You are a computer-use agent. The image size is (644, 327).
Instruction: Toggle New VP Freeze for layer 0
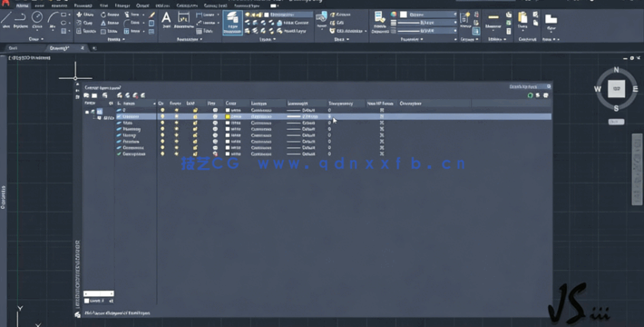[382, 110]
